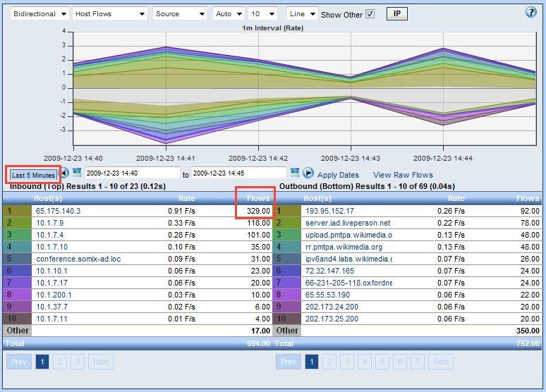Image resolution: width=546 pixels, height=392 pixels.
Task: Click the outbound Host(s) column header
Action: pos(317,198)
